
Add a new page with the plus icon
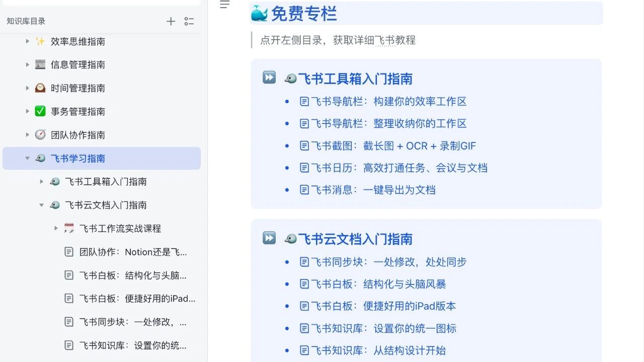[171, 21]
